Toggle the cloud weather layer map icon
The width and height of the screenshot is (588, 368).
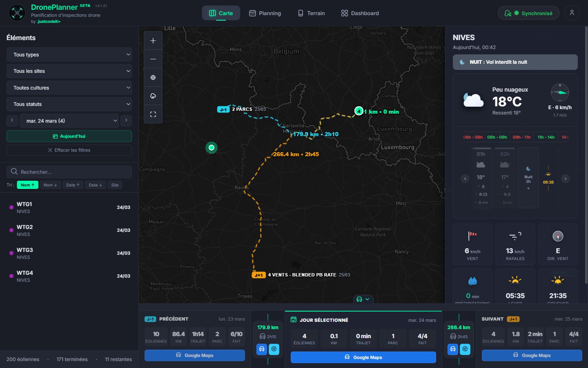(x=153, y=96)
